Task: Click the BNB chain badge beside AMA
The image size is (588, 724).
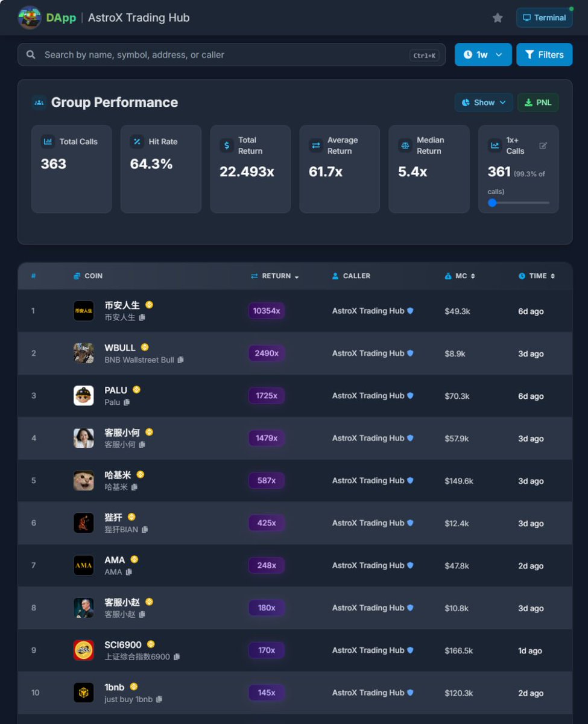Action: [134, 559]
